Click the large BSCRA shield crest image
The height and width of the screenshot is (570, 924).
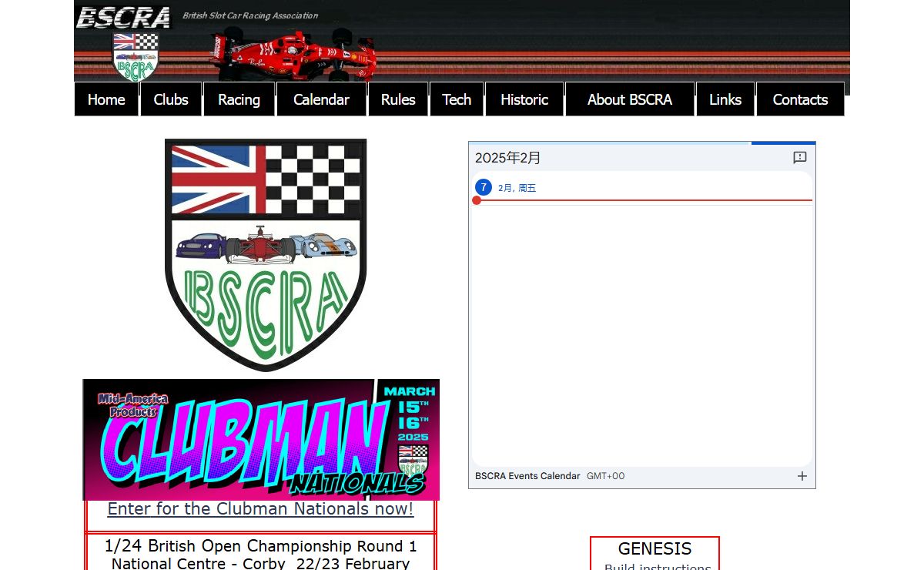[266, 255]
